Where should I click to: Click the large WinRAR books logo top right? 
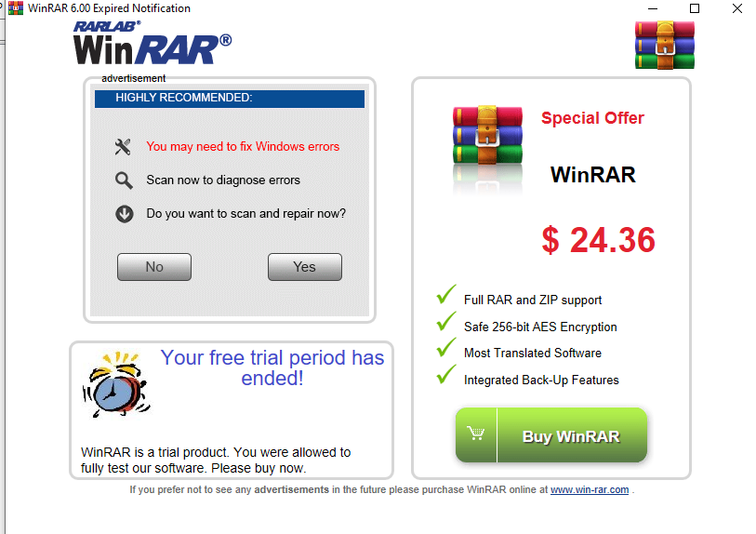[664, 45]
